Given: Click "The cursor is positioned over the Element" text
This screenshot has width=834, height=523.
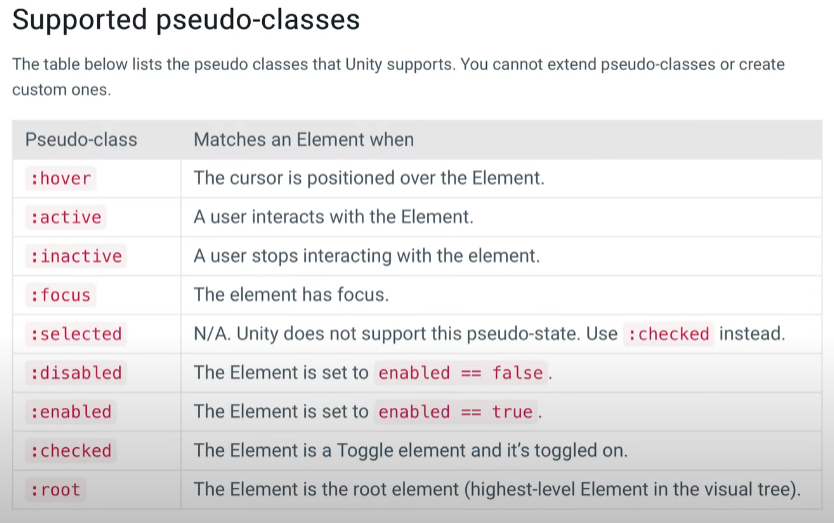Looking at the screenshot, I should tap(369, 179).
